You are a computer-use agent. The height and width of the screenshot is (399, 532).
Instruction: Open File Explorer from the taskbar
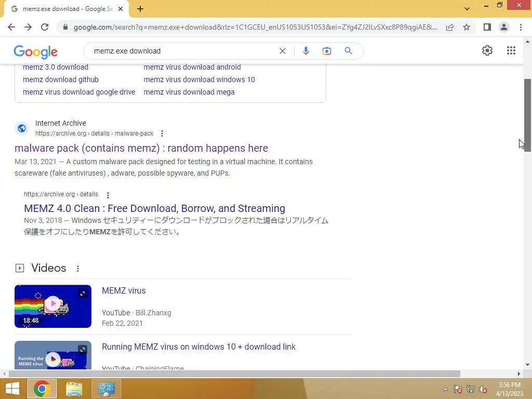[x=74, y=389]
